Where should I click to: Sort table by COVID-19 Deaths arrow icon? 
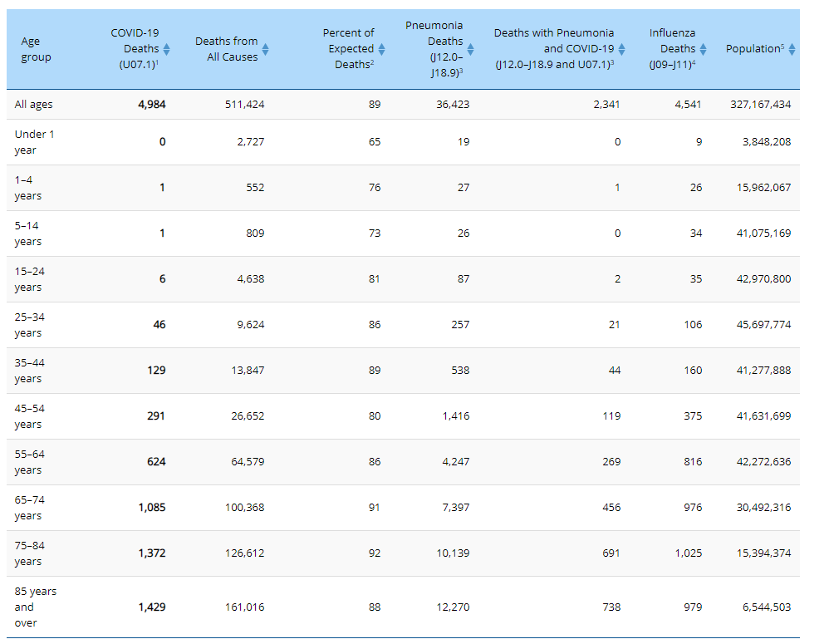(166, 49)
